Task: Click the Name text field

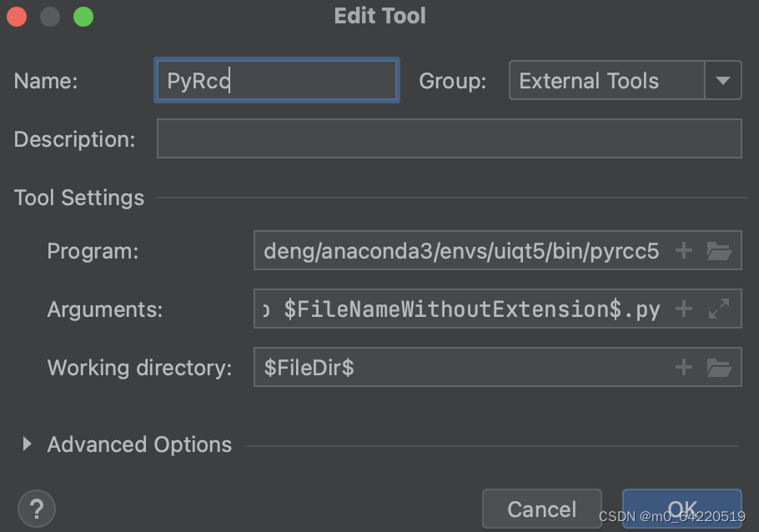Action: tap(276, 81)
